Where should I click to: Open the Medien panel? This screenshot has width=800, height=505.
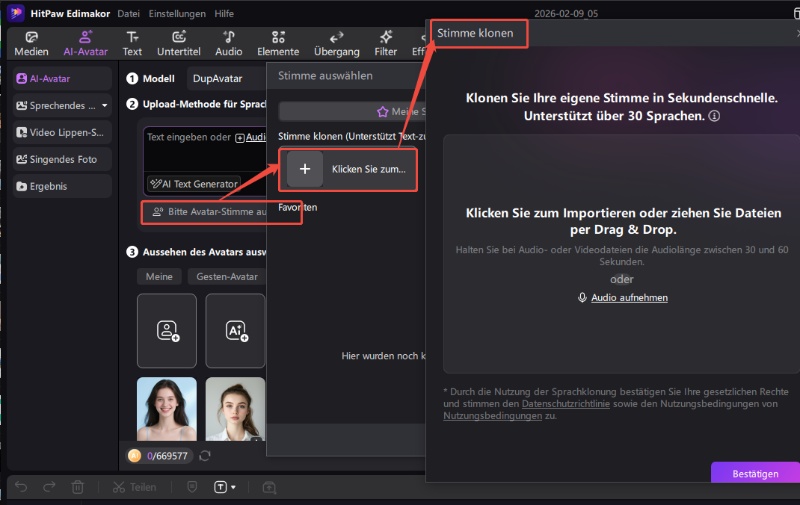tap(31, 43)
